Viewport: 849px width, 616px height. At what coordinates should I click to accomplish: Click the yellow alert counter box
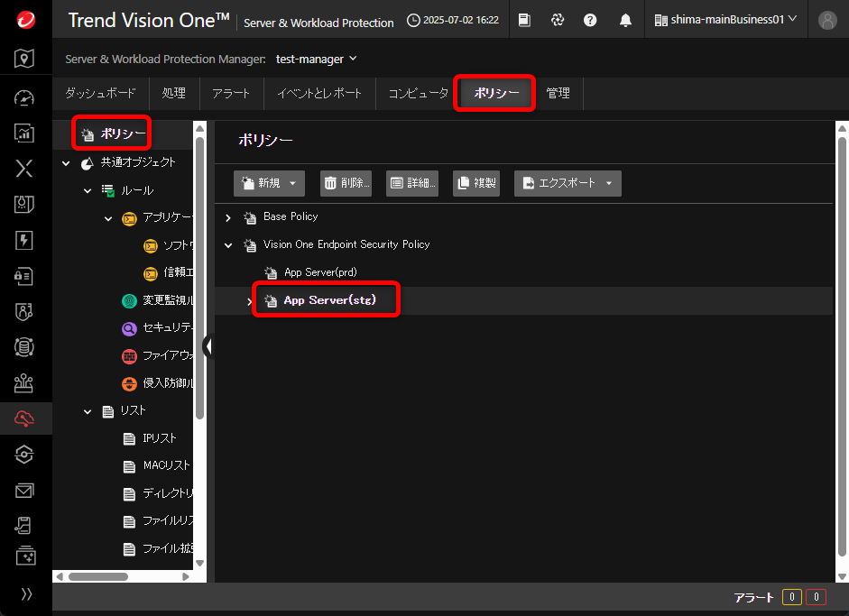click(791, 597)
